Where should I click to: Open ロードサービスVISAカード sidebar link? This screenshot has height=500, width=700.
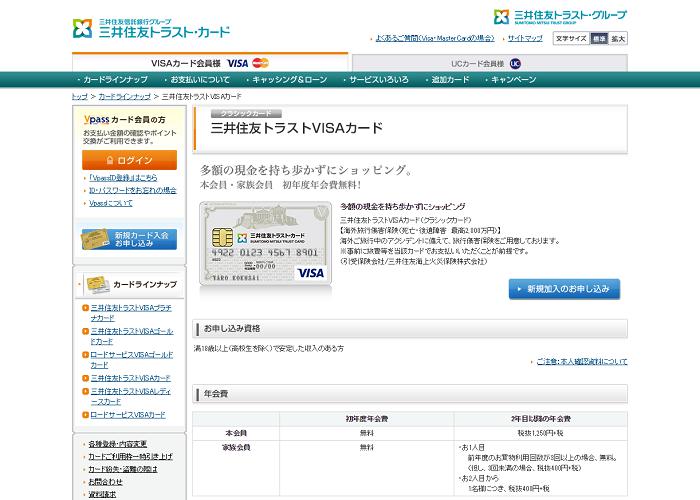[128, 415]
